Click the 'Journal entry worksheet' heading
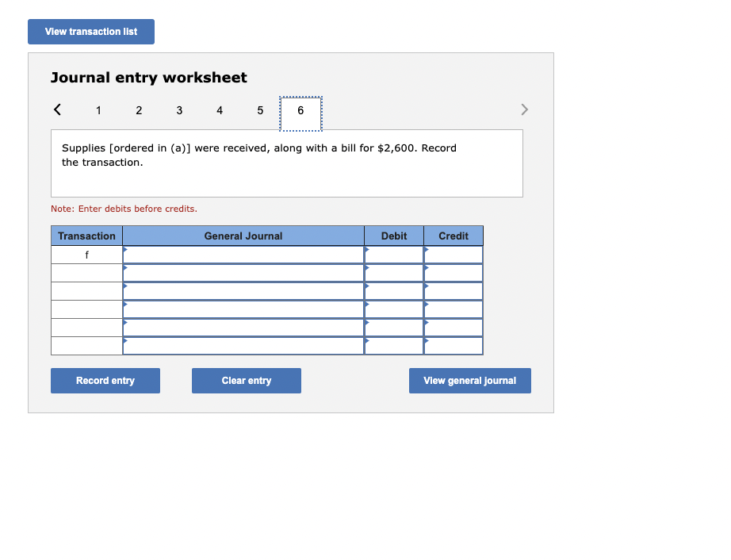 pos(149,78)
